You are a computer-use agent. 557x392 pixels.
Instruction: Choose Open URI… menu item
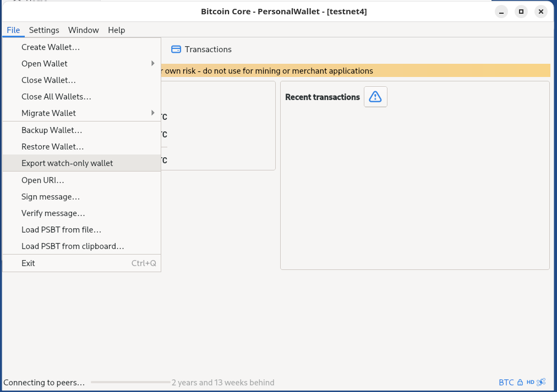81,180
